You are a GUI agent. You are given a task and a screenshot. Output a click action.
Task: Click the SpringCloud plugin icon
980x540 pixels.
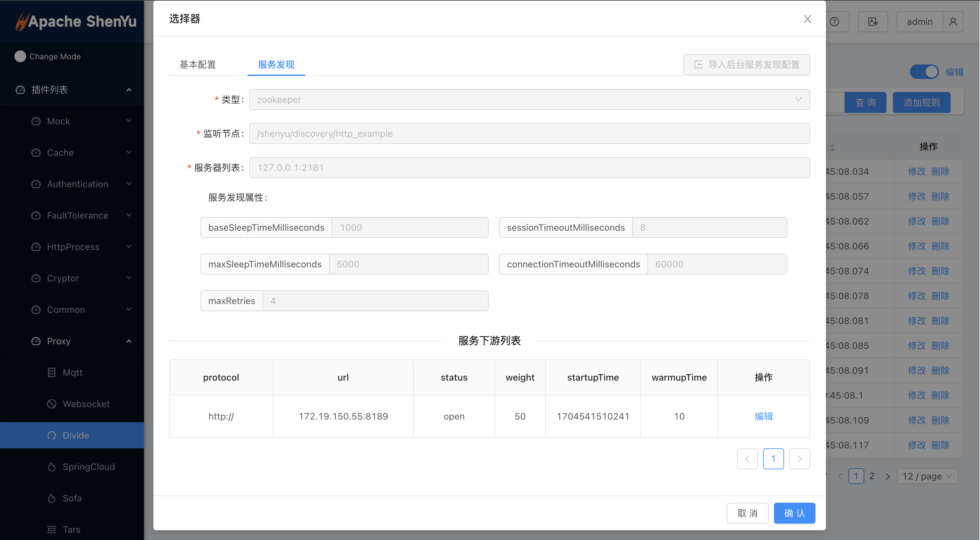pyautogui.click(x=52, y=467)
